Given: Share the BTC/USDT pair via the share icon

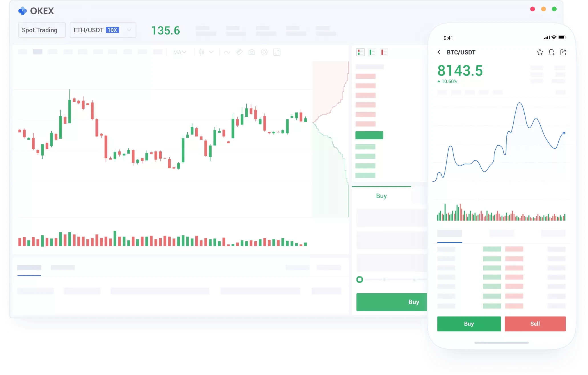Looking at the screenshot, I should click(x=563, y=52).
